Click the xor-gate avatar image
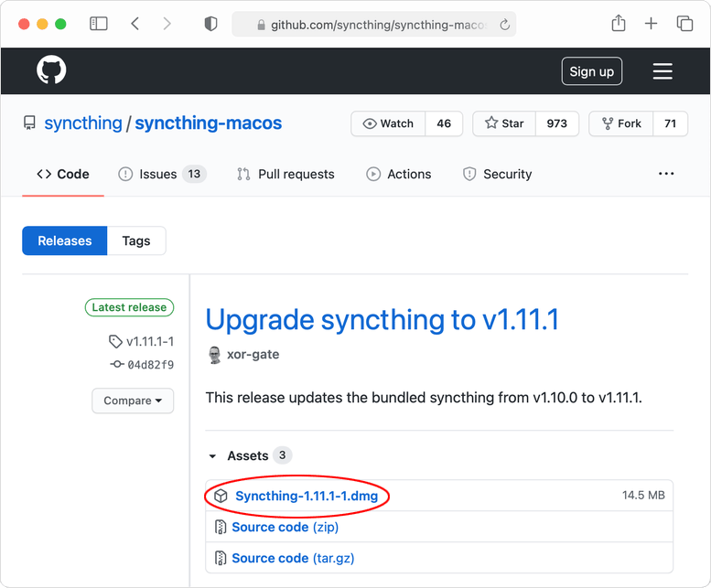Viewport: 711px width, 588px height. [x=214, y=355]
